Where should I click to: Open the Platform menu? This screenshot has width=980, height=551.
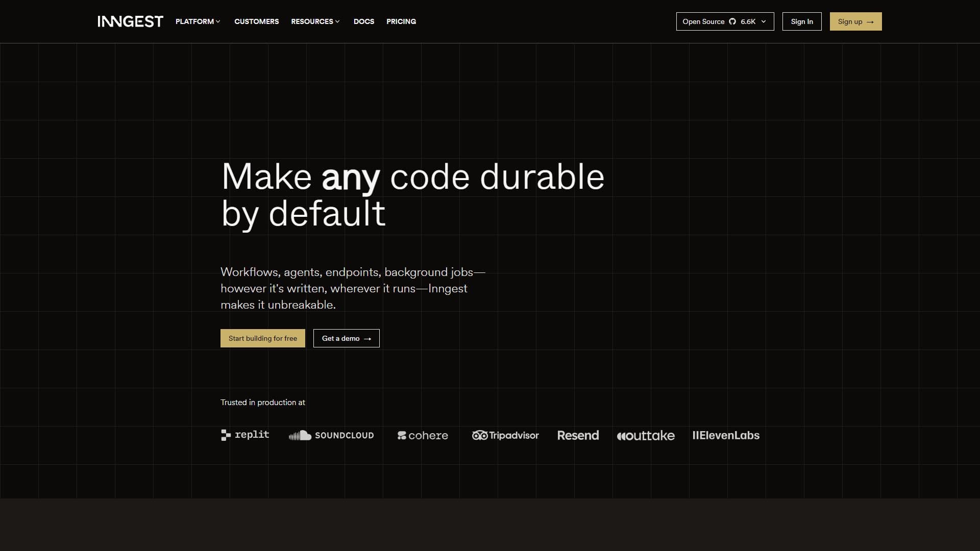(x=198, y=21)
